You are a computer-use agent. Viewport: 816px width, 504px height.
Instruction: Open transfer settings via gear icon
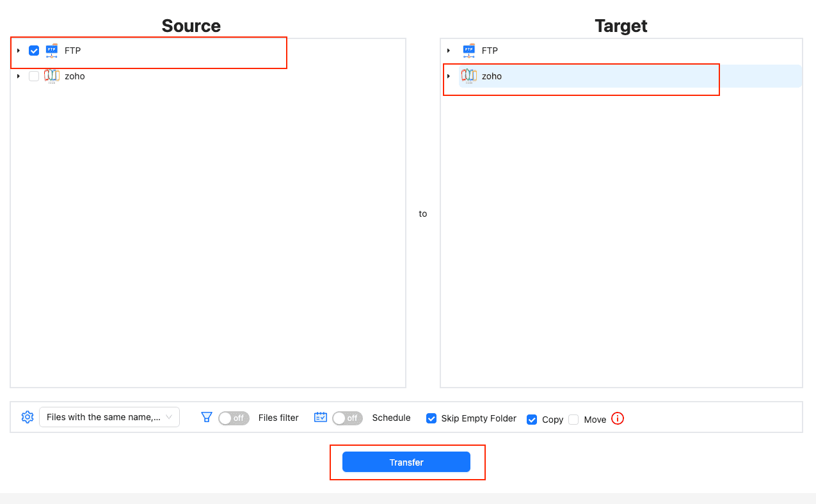(27, 416)
